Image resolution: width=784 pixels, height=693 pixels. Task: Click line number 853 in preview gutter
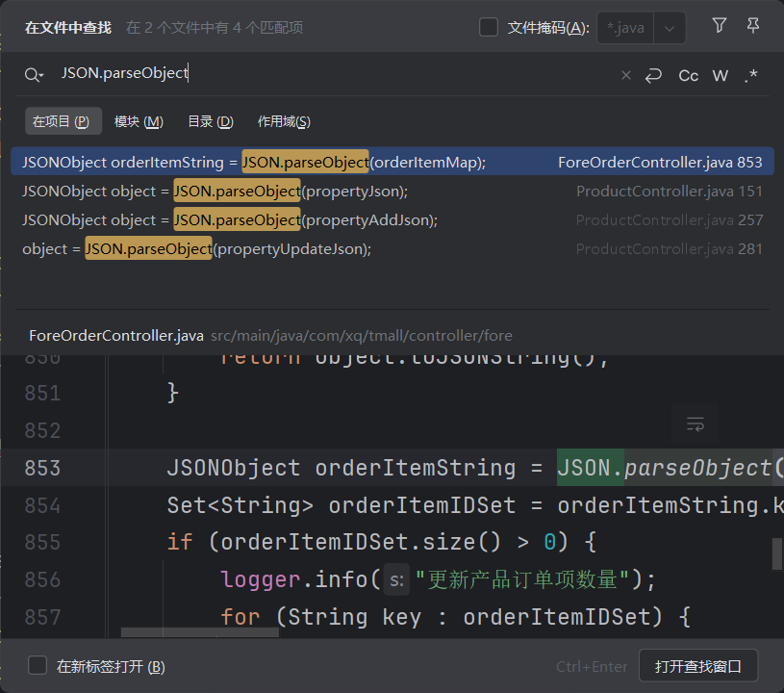coord(42,468)
